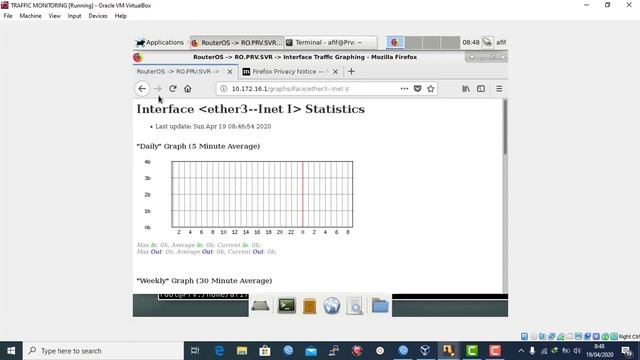Open the Firefox hamburger menu
This screenshot has width=640, height=360.
(499, 89)
